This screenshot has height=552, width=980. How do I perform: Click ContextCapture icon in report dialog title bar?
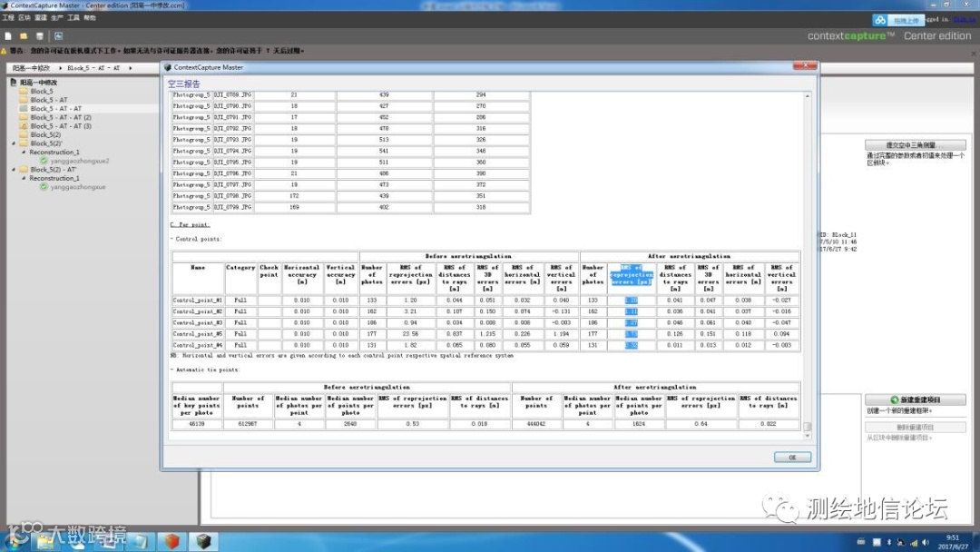click(x=168, y=67)
